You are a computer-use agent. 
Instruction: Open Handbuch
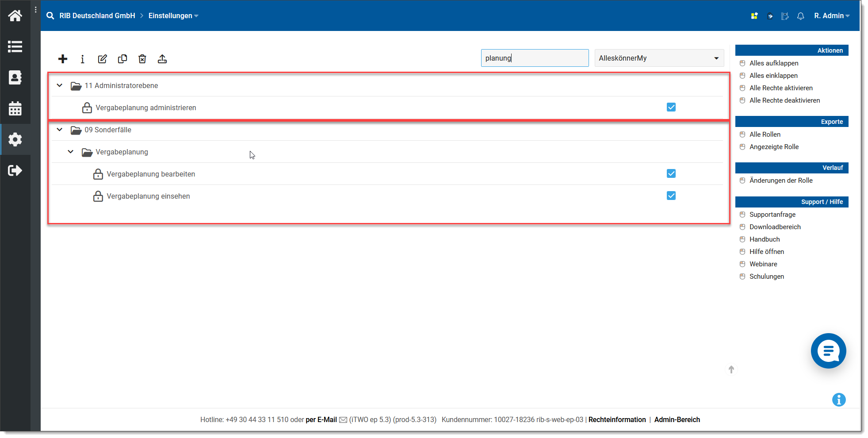(765, 239)
